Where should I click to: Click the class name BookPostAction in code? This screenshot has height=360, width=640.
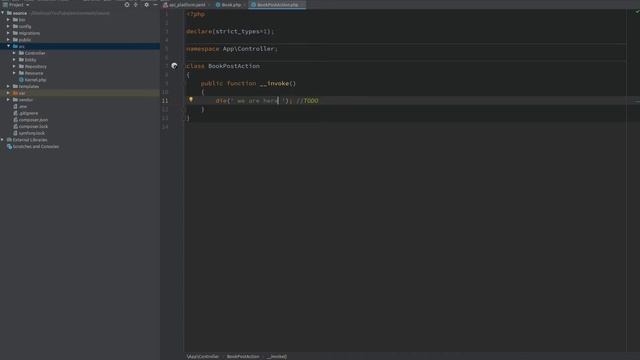(x=234, y=66)
